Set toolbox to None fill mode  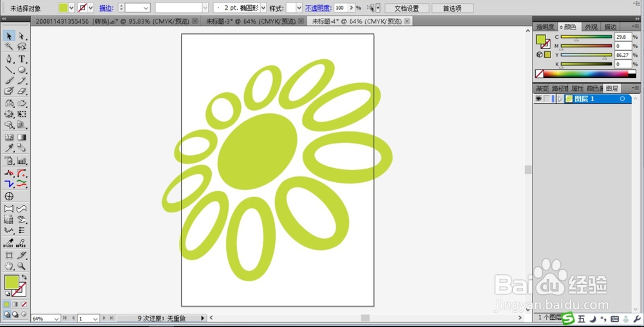pyautogui.click(x=24, y=304)
